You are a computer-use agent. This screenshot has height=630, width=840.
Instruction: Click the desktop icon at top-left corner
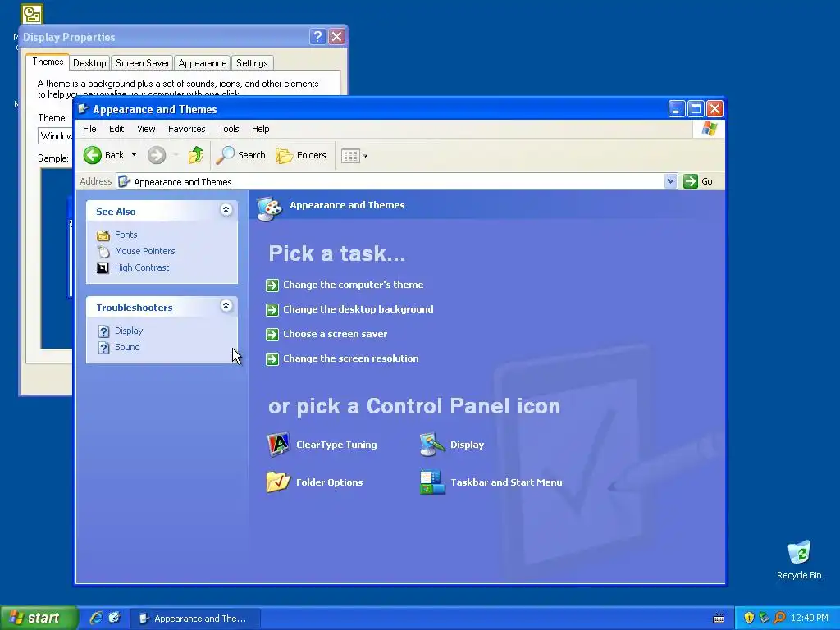32,14
